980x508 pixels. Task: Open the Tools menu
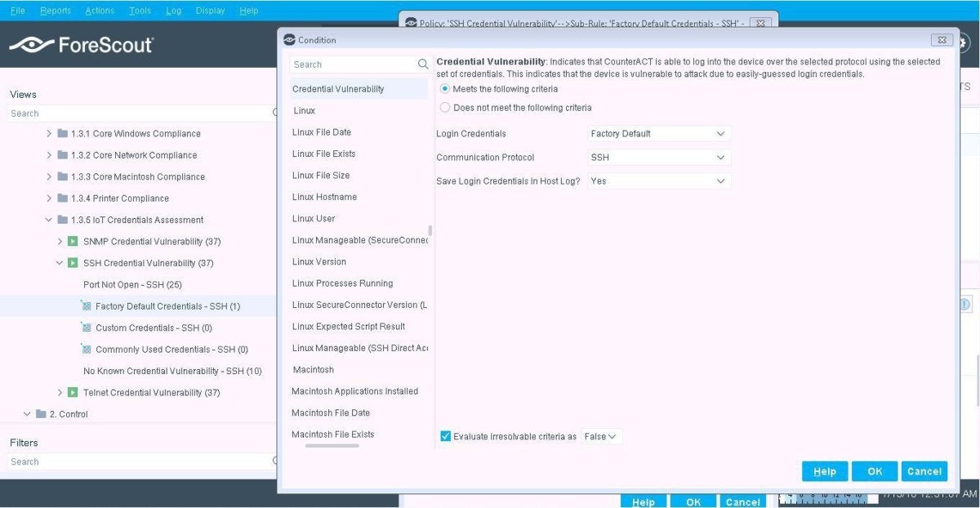[140, 11]
